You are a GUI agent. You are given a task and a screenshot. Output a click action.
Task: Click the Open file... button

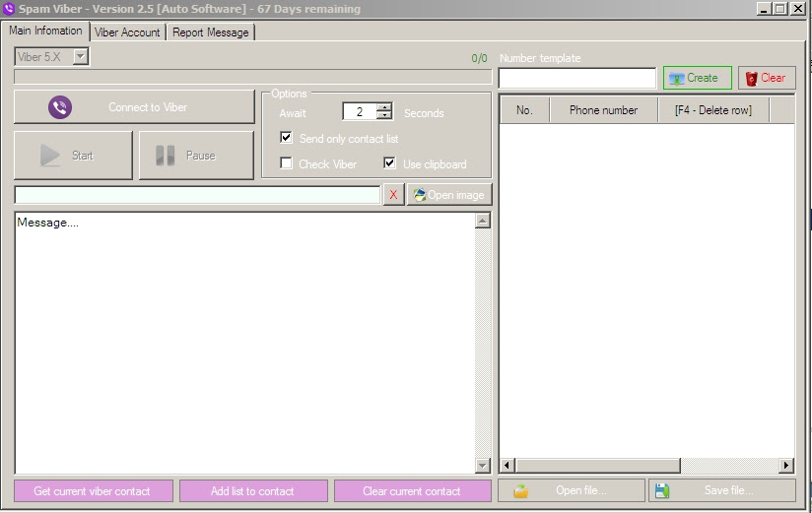(572, 490)
